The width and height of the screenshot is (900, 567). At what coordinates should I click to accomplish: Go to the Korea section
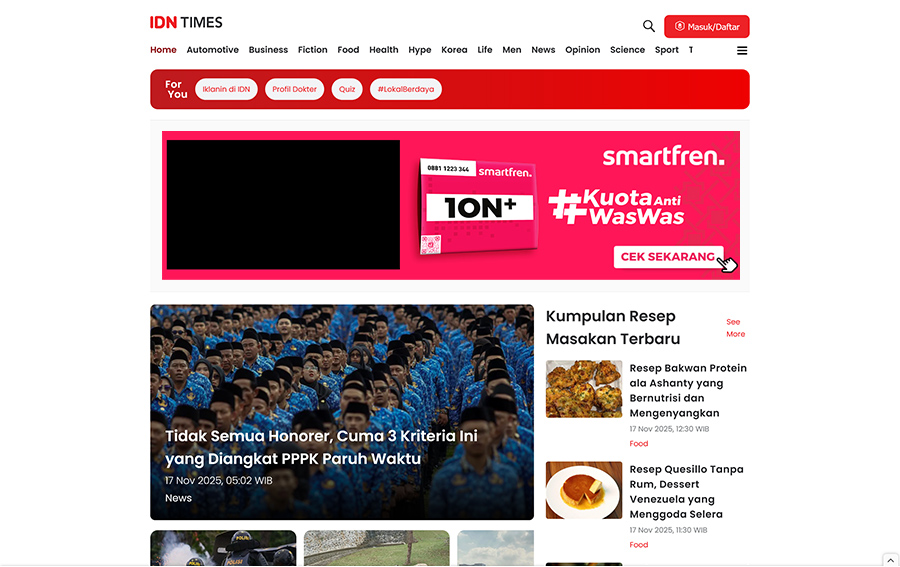pos(454,50)
